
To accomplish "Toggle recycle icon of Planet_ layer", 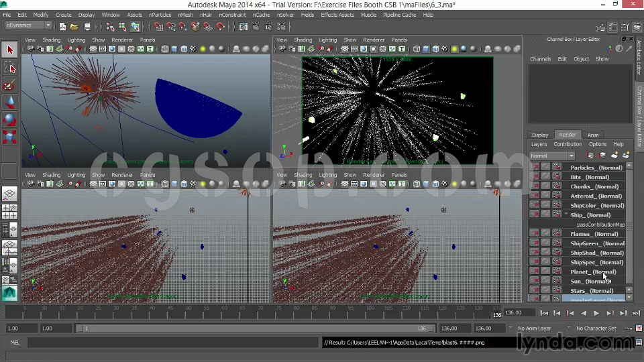I will [x=545, y=271].
